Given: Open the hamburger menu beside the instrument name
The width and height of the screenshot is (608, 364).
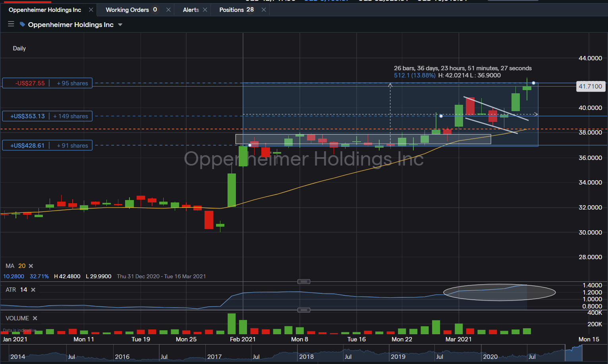Looking at the screenshot, I should click(x=11, y=24).
